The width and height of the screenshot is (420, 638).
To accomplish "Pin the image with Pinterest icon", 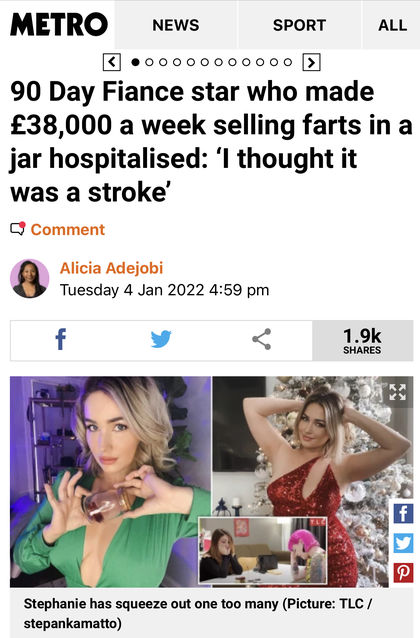I will pyautogui.click(x=403, y=573).
